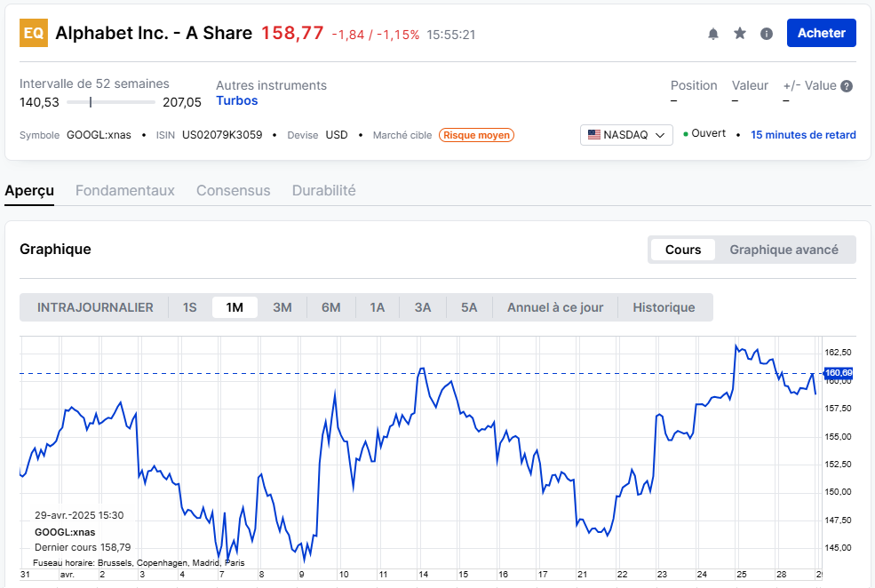Open the NASDAQ exchange dropdown
This screenshot has width=875, height=588.
626,135
